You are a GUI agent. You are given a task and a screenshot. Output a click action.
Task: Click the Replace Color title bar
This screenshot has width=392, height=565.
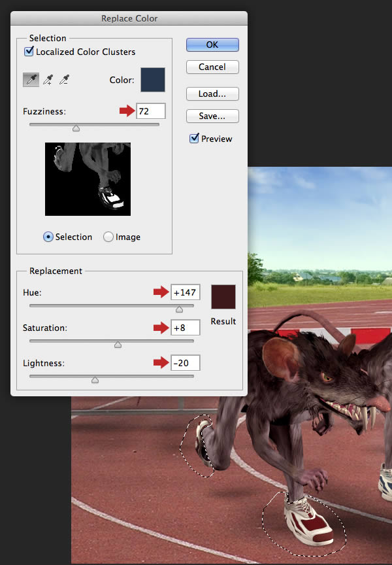[x=129, y=18]
